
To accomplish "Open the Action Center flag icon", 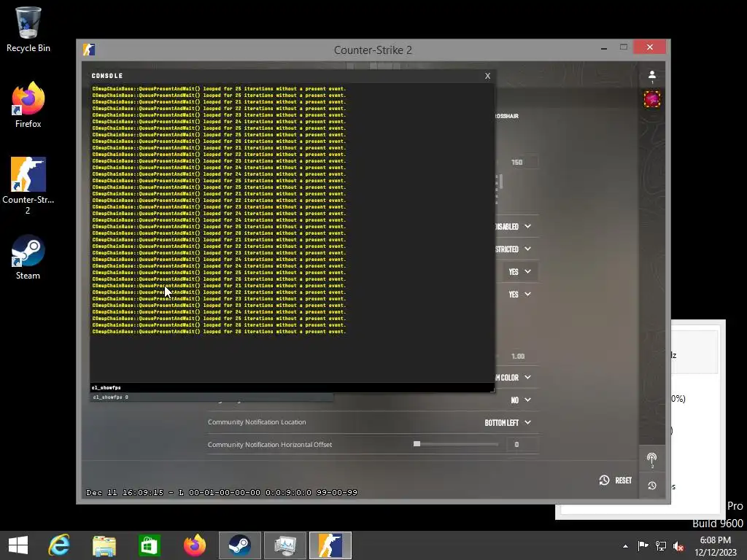I will [643, 545].
